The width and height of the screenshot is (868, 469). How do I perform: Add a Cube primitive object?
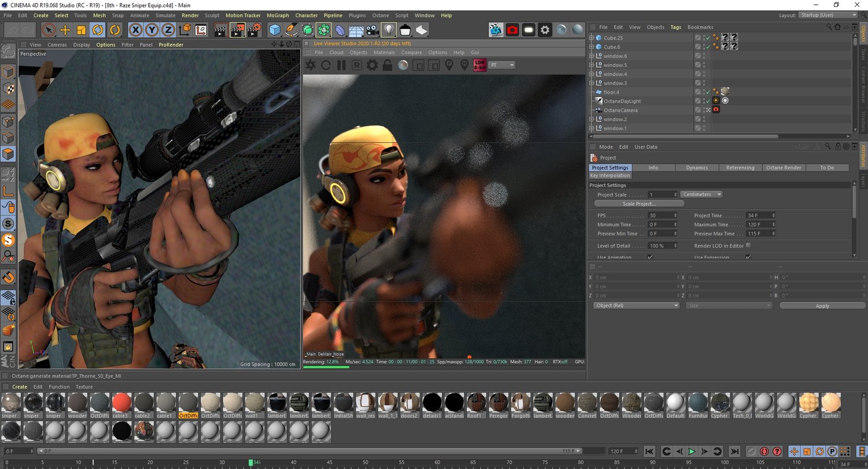(x=275, y=30)
